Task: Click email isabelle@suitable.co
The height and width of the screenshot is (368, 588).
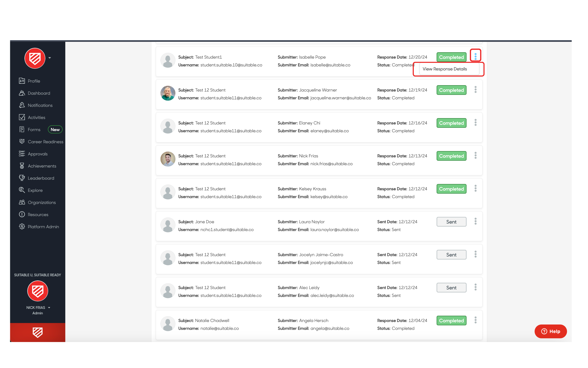Action: pyautogui.click(x=330, y=65)
